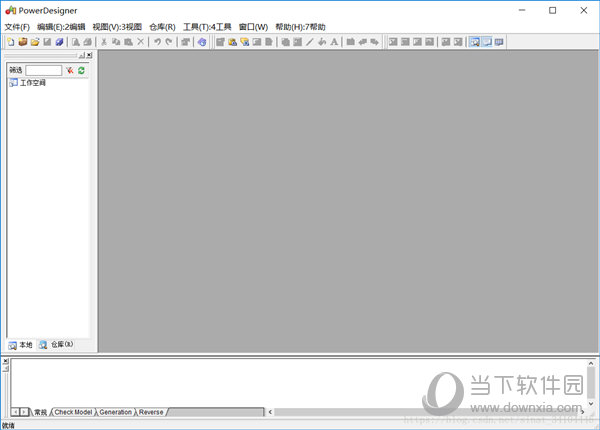Screen dimensions: 600x430
Task: Click the blue globe toolbar icon
Action: [202, 42]
